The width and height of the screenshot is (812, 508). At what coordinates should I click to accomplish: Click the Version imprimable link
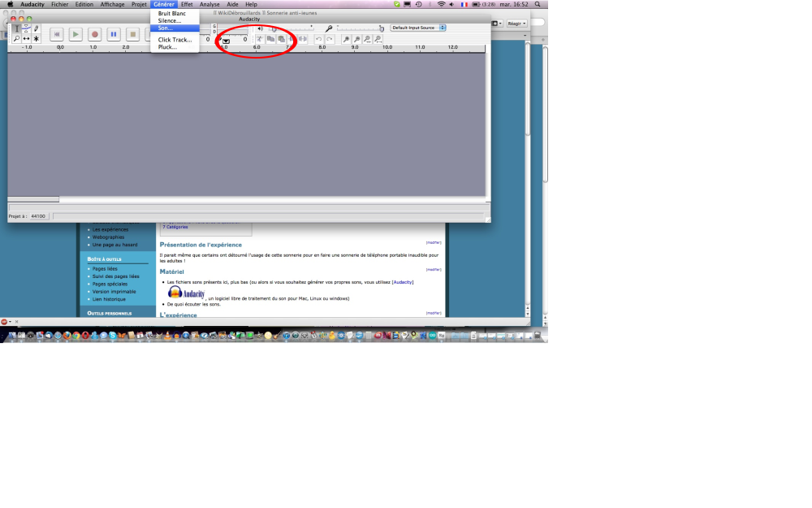[x=114, y=291]
